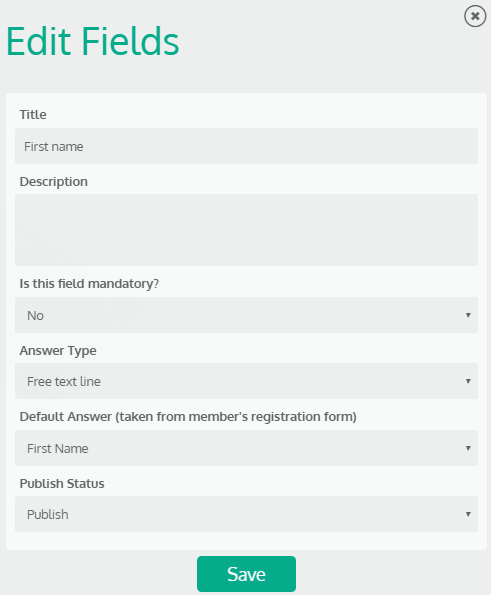Click the Title input containing First name
This screenshot has width=491, height=595.
point(246,146)
